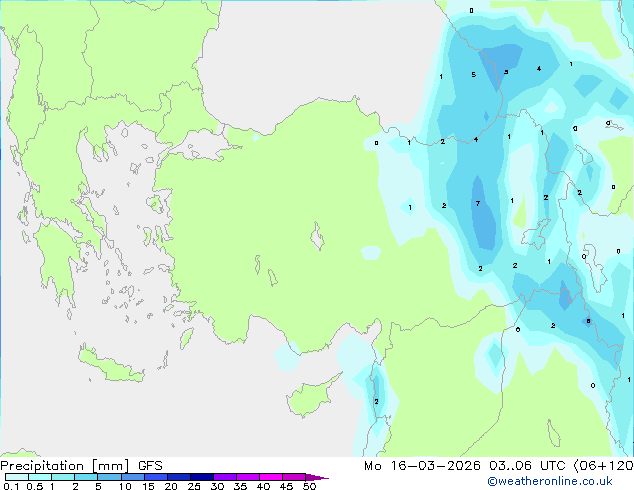This screenshot has height=490, width=634.
Task: Click legend scale label '40'
Action: click(263, 486)
